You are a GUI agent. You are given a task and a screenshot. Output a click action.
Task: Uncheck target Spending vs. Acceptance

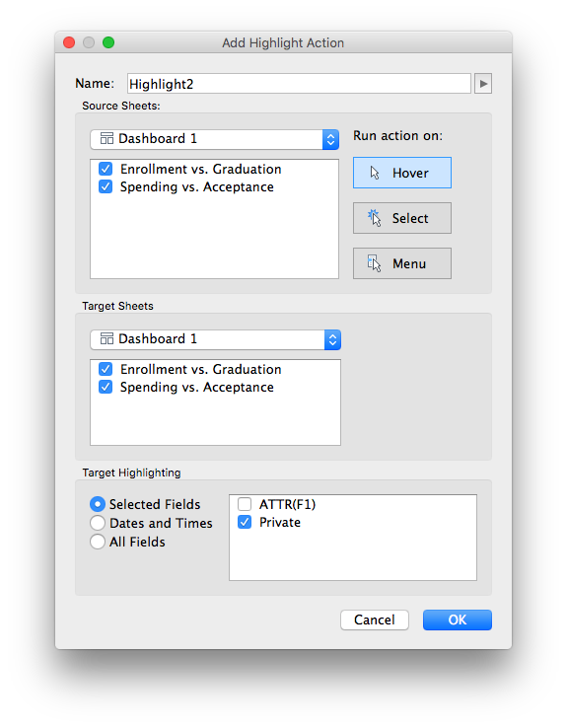point(106,387)
